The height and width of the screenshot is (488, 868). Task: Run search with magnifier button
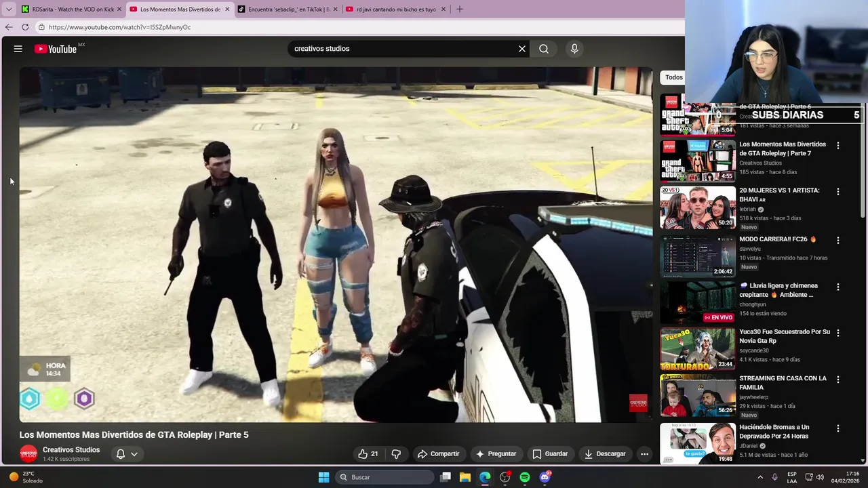[544, 49]
